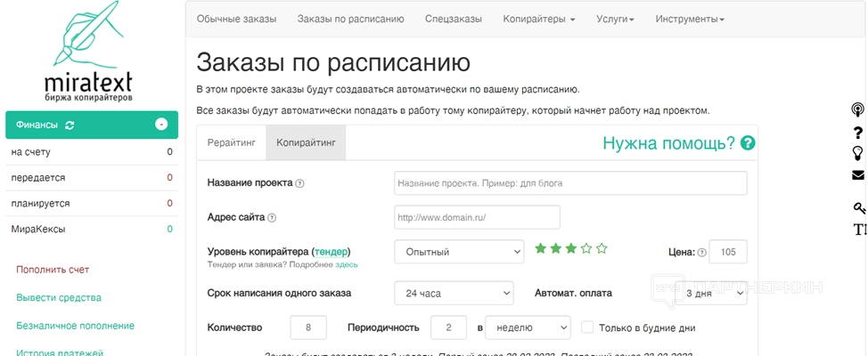The height and width of the screenshot is (356, 868).
Task: Click the envelope mail icon on right sidebar
Action: point(858,175)
